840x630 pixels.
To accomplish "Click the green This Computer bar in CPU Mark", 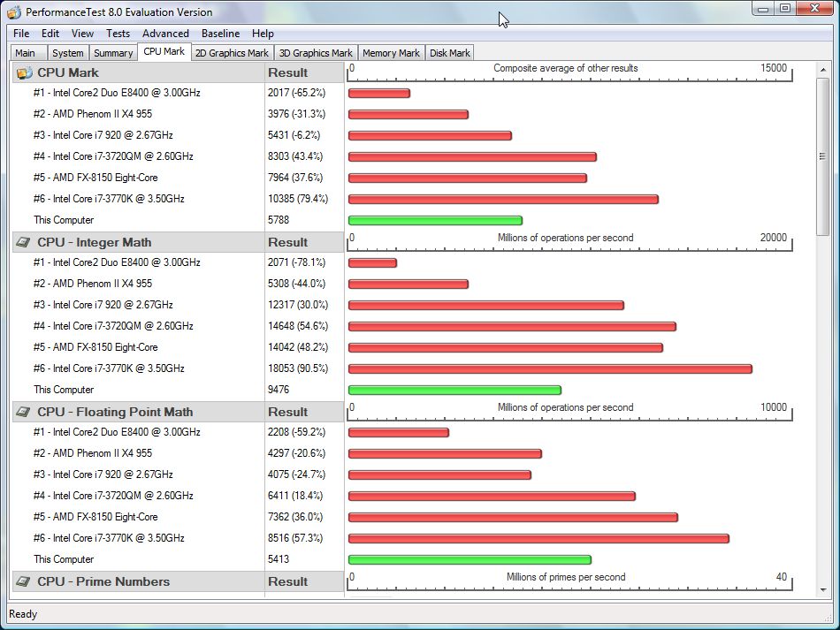I will click(x=435, y=221).
